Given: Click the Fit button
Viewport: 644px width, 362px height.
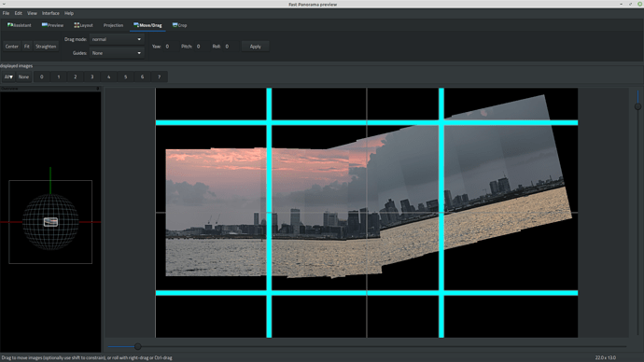Looking at the screenshot, I should pos(27,47).
